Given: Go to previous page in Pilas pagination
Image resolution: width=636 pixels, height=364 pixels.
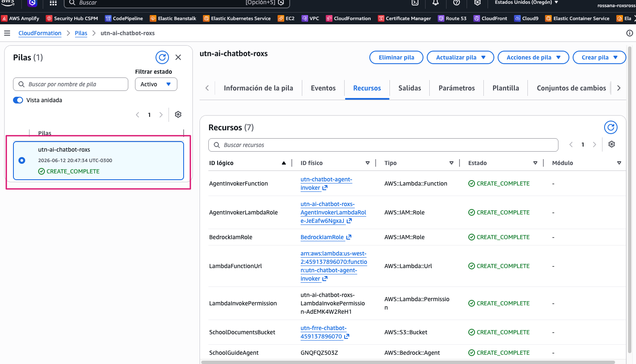Looking at the screenshot, I should pyautogui.click(x=138, y=115).
